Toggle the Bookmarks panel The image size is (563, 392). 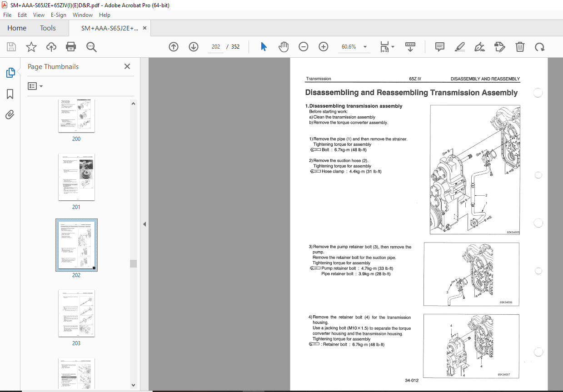coord(10,94)
